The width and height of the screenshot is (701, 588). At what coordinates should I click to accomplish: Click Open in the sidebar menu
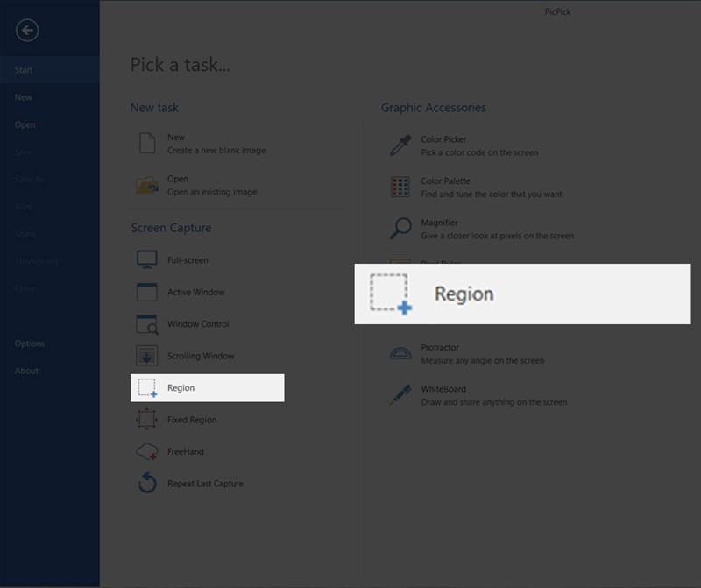25,124
